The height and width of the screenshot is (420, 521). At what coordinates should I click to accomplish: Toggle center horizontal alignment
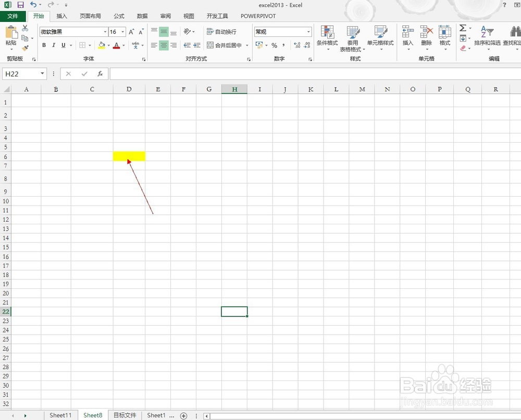tap(164, 45)
